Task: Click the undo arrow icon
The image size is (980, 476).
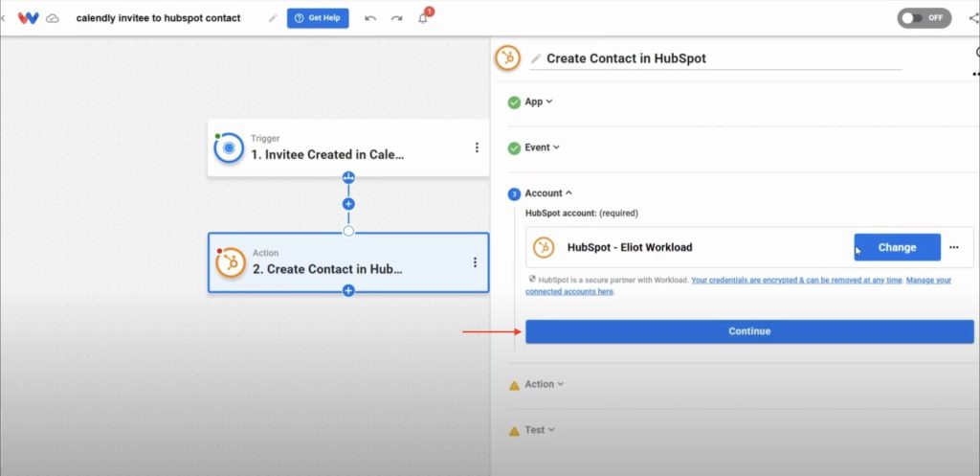Action: coord(370,18)
